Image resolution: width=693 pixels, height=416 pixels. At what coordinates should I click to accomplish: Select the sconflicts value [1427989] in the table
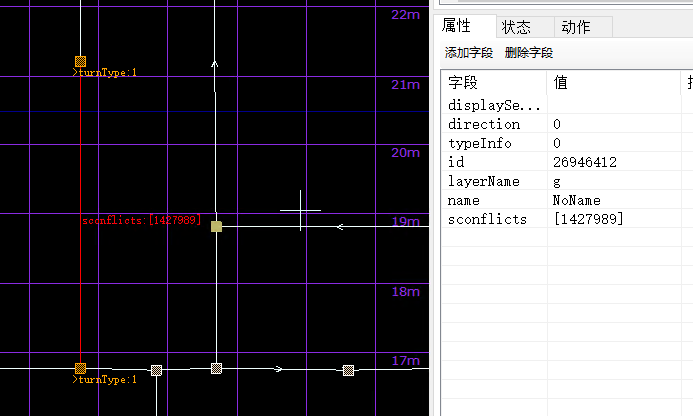click(588, 219)
